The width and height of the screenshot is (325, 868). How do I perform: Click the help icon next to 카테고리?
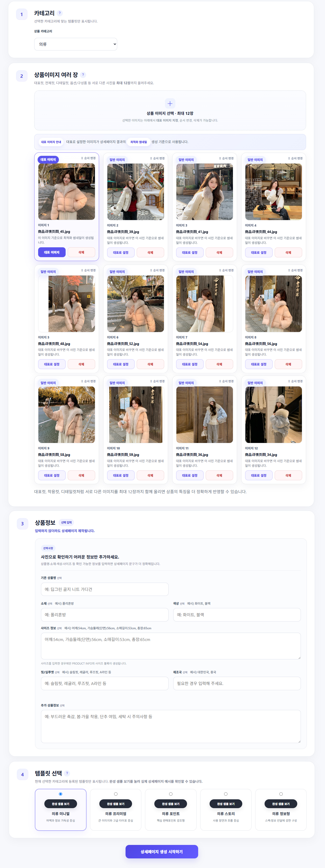(60, 13)
